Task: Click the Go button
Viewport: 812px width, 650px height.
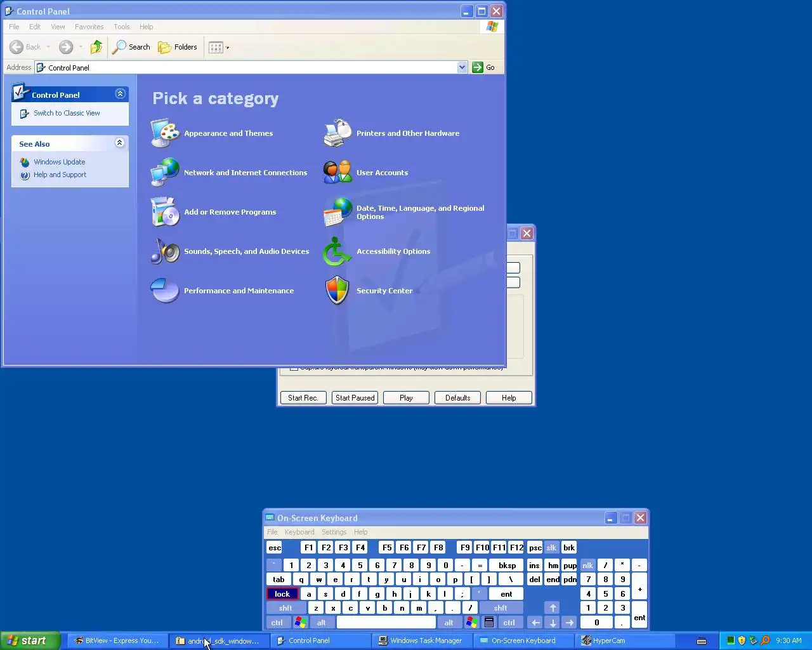Action: [483, 67]
